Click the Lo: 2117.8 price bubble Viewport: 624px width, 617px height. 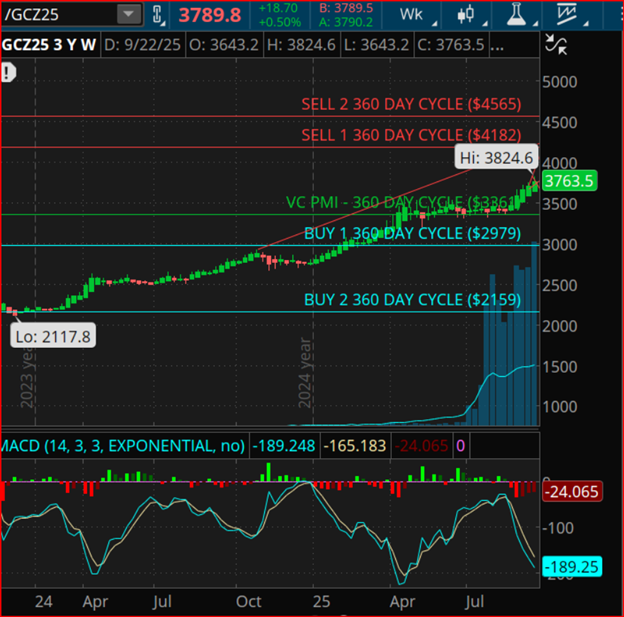coord(53,337)
